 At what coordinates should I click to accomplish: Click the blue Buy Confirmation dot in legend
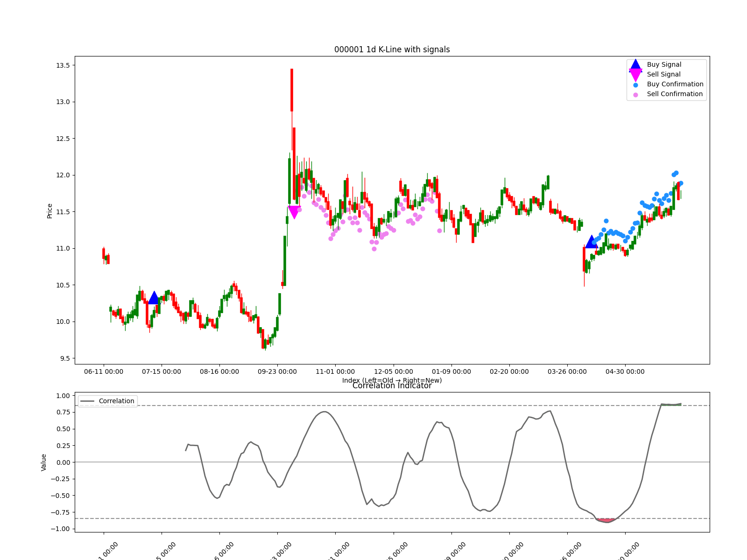[635, 85]
